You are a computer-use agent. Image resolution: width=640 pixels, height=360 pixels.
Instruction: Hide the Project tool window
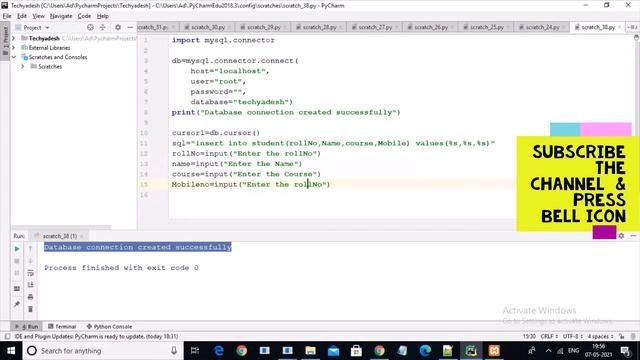pyautogui.click(x=130, y=27)
